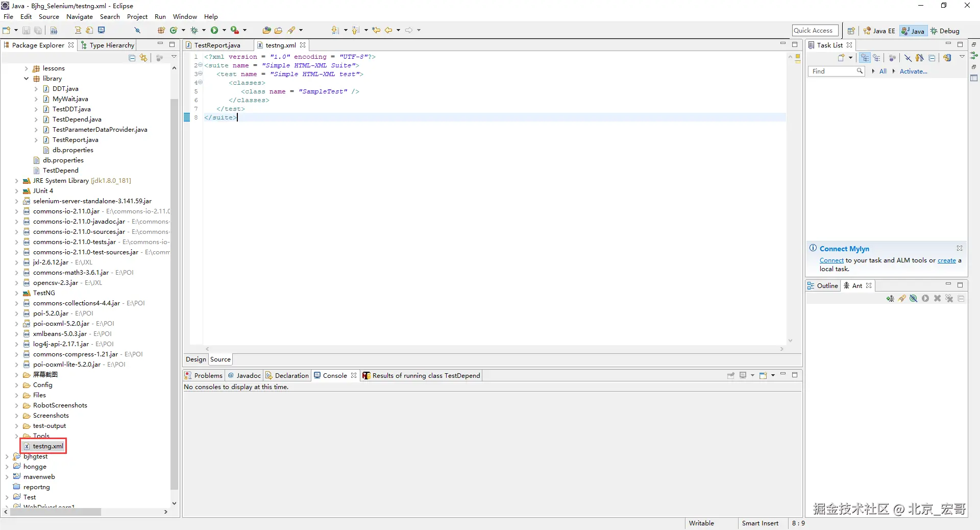Click the Display Selected Console icon
The width and height of the screenshot is (980, 530).
click(743, 375)
